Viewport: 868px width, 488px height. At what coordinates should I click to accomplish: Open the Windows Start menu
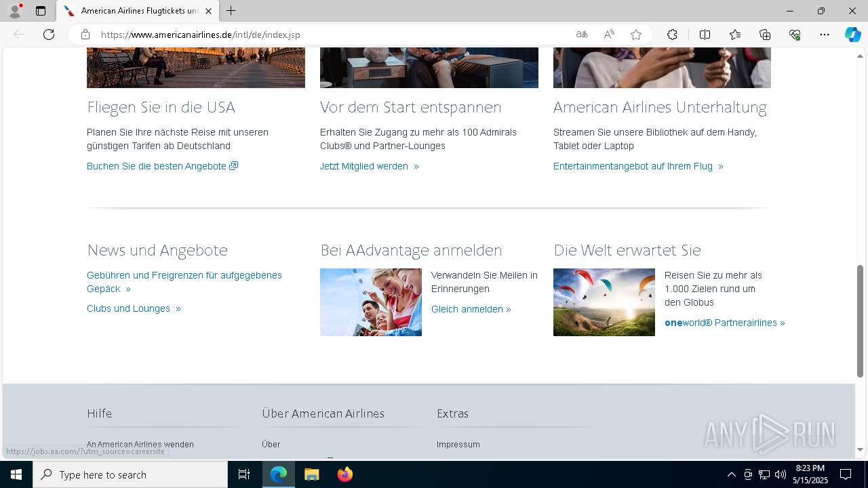[x=16, y=474]
